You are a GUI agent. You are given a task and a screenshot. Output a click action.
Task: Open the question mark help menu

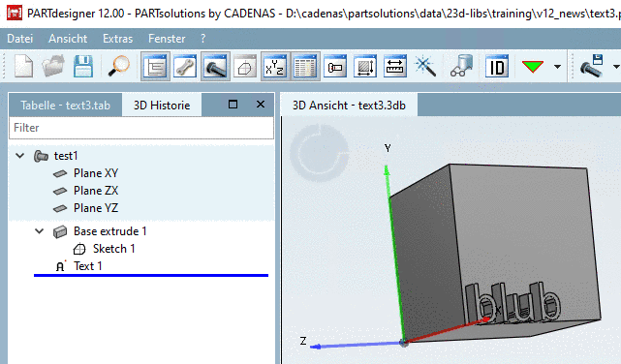pos(203,39)
